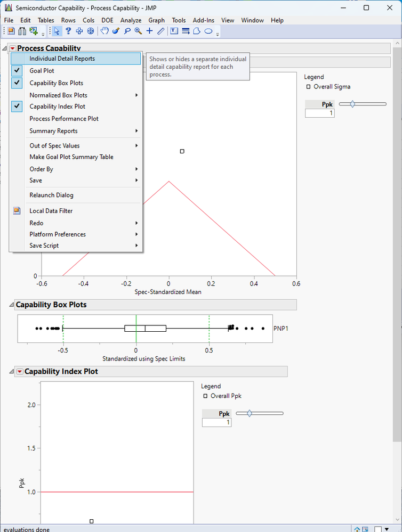The image size is (402, 532).
Task: Click the Distribution analysis toolbar icon
Action: 22,31
